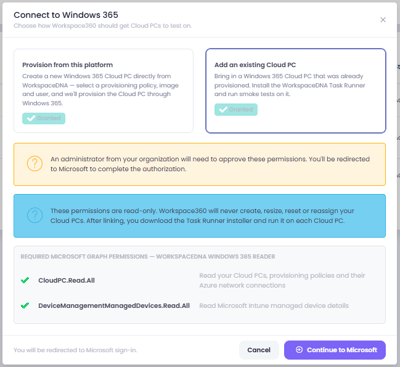Image resolution: width=400 pixels, height=367 pixels.
Task: Select the Provision from this platform card
Action: coord(103,91)
